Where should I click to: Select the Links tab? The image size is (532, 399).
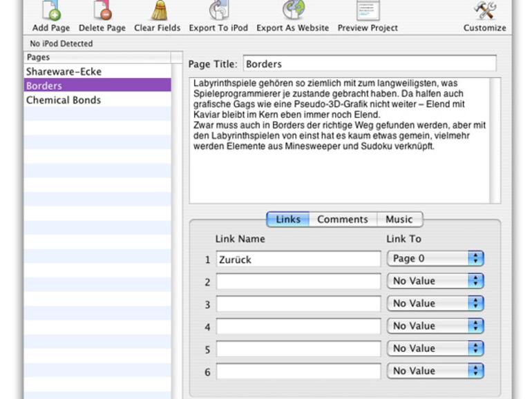[x=288, y=220]
